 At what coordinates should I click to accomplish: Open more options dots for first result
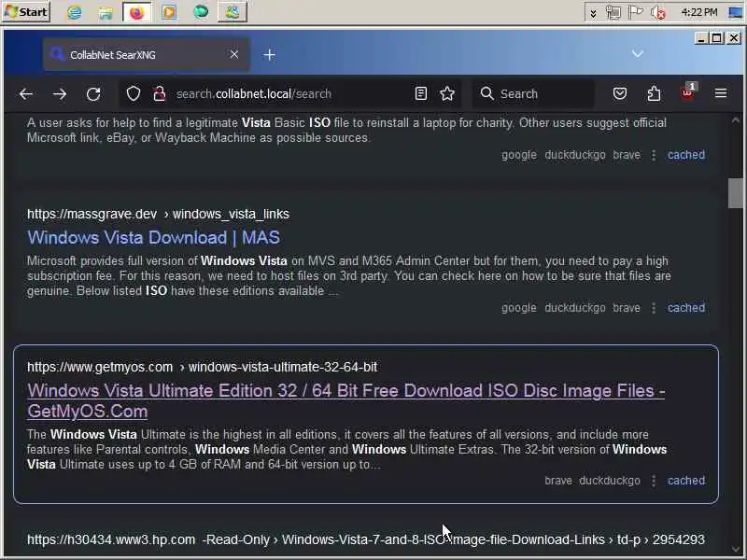click(x=654, y=155)
